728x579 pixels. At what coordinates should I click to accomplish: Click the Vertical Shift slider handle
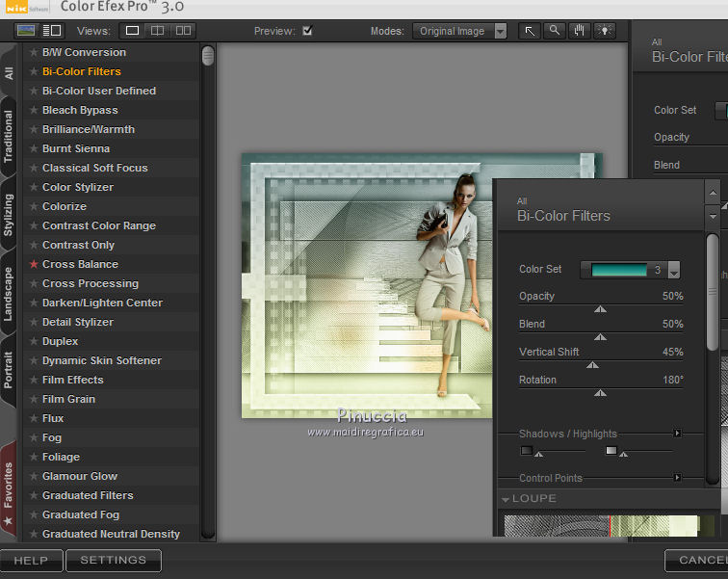coord(592,365)
